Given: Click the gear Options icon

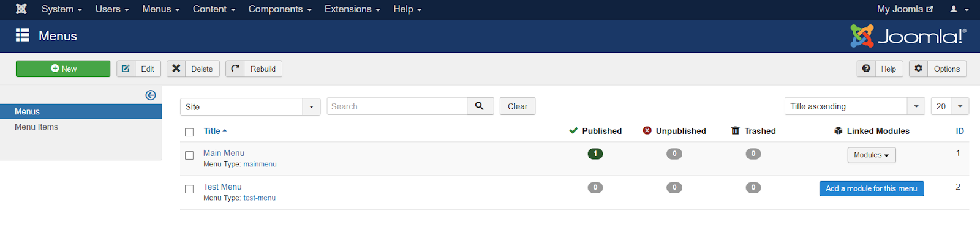Looking at the screenshot, I should [918, 69].
